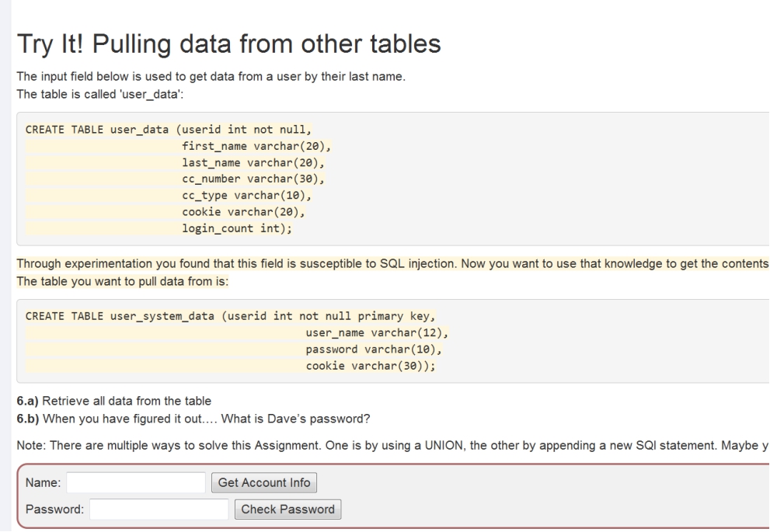The image size is (770, 532).
Task: Click the 'CREATE TABLE user_data' code line
Action: (173, 130)
